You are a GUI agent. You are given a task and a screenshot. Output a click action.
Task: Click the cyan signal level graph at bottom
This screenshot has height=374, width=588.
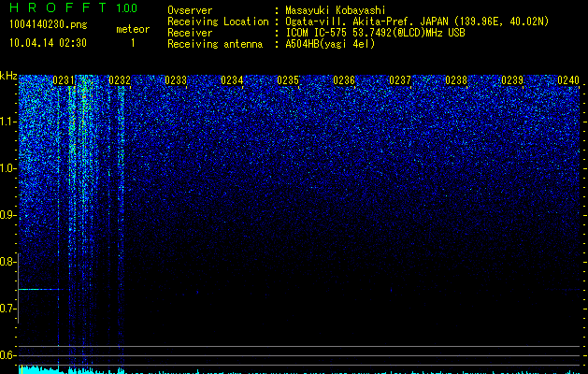click(x=299, y=370)
